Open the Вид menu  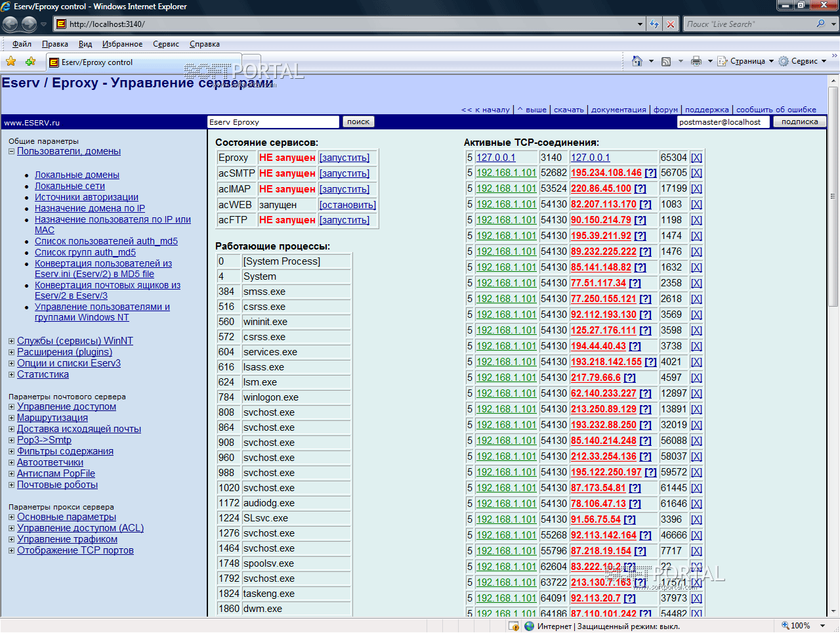[x=85, y=44]
